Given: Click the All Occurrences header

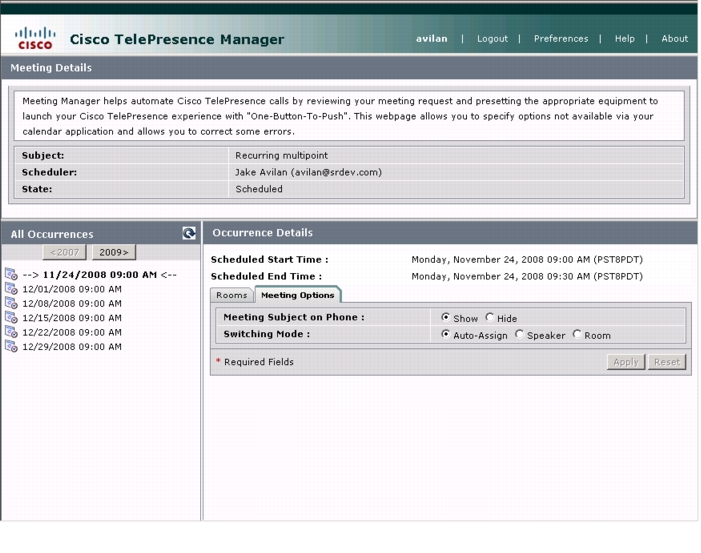Looking at the screenshot, I should click(52, 234).
